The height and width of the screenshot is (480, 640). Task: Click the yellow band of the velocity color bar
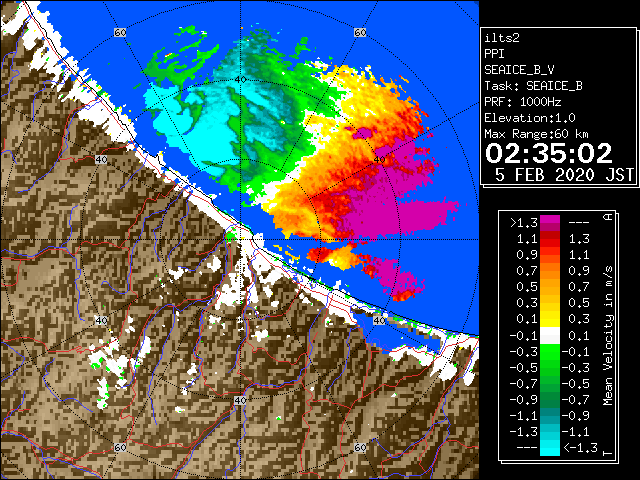click(550, 319)
